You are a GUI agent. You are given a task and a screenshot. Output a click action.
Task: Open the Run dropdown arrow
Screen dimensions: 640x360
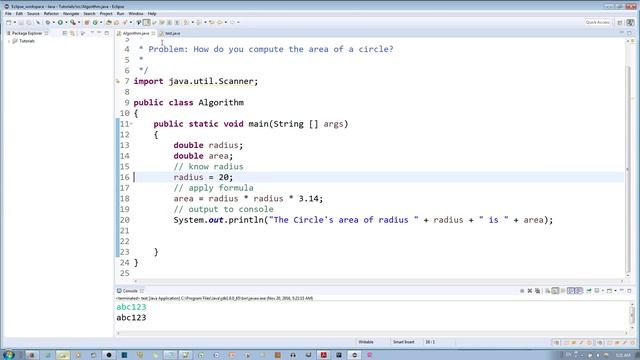[66, 22]
